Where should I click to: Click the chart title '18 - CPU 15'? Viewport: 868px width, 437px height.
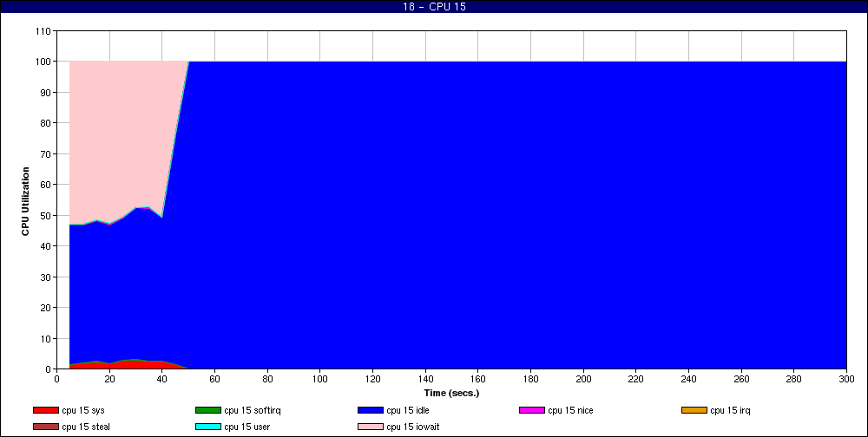434,7
